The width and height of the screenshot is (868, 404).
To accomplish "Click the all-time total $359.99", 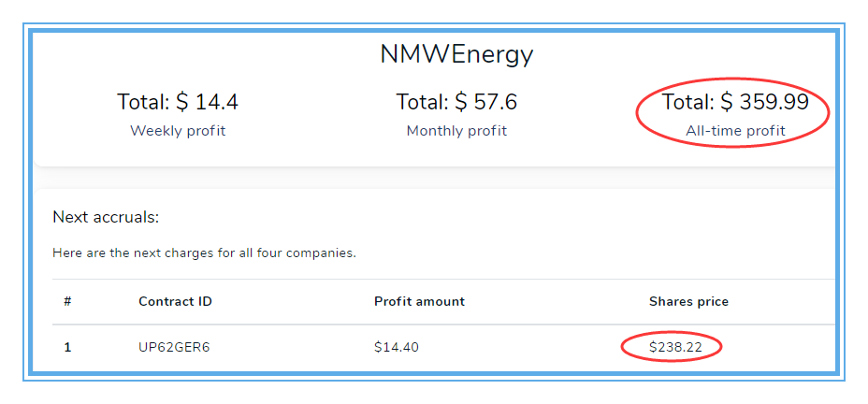I will 736,102.
